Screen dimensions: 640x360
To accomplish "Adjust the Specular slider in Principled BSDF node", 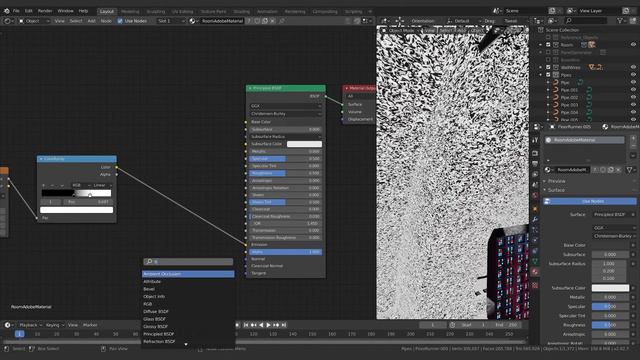I will (285, 158).
